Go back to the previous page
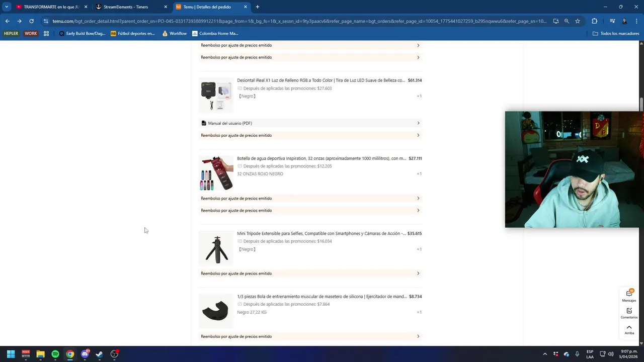The image size is (644, 362). (x=7, y=21)
